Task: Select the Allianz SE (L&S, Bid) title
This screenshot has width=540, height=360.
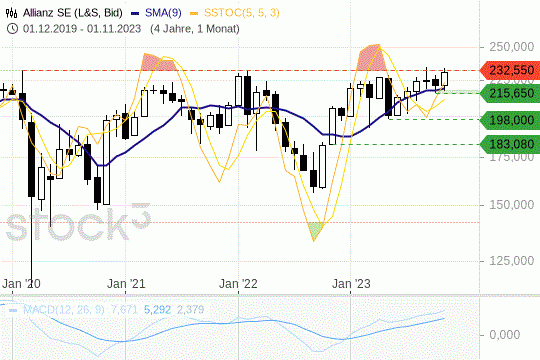Action: pos(73,13)
